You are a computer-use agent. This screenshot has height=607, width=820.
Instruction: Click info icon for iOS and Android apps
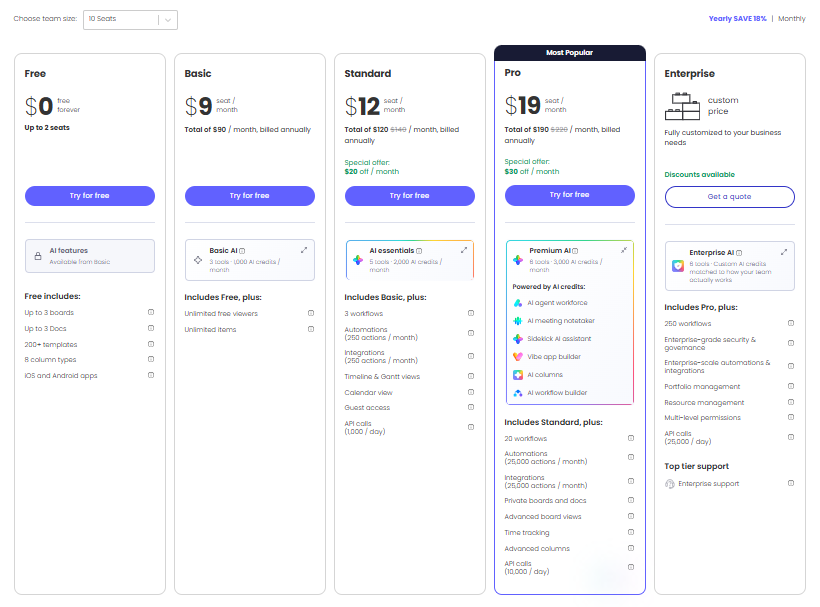pyautogui.click(x=151, y=375)
